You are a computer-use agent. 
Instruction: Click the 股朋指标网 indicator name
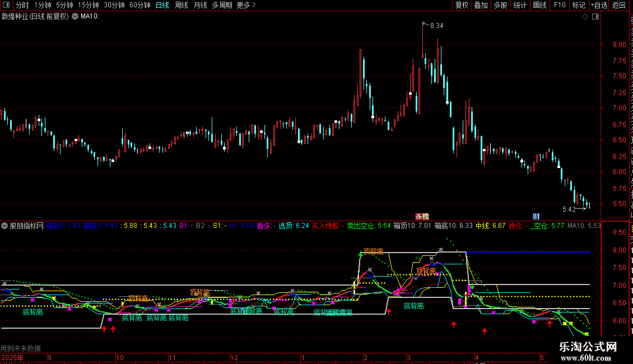[27, 226]
